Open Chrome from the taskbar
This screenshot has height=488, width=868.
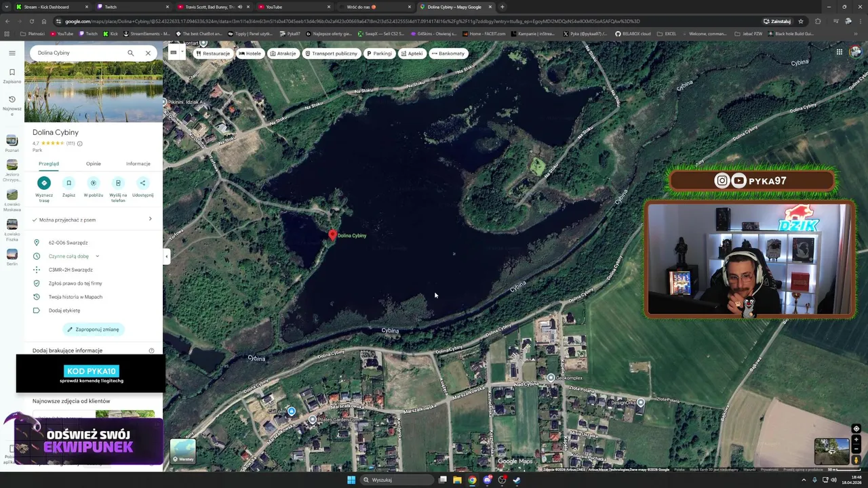[472, 480]
